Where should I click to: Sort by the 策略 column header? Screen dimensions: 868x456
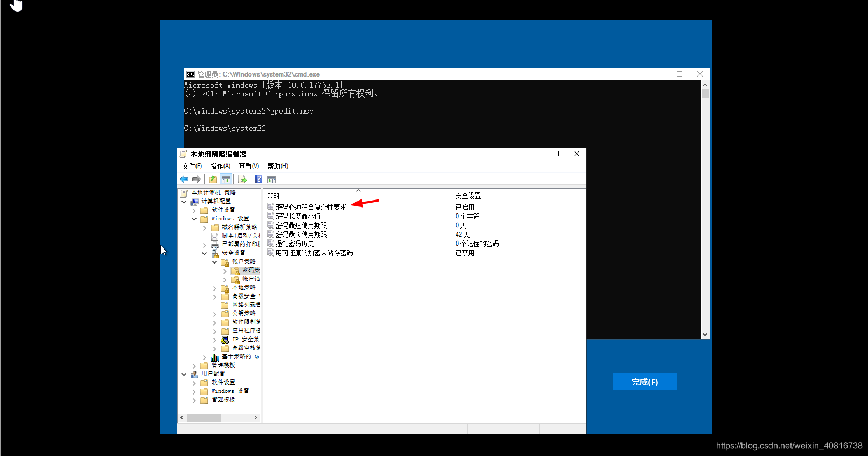(x=358, y=196)
